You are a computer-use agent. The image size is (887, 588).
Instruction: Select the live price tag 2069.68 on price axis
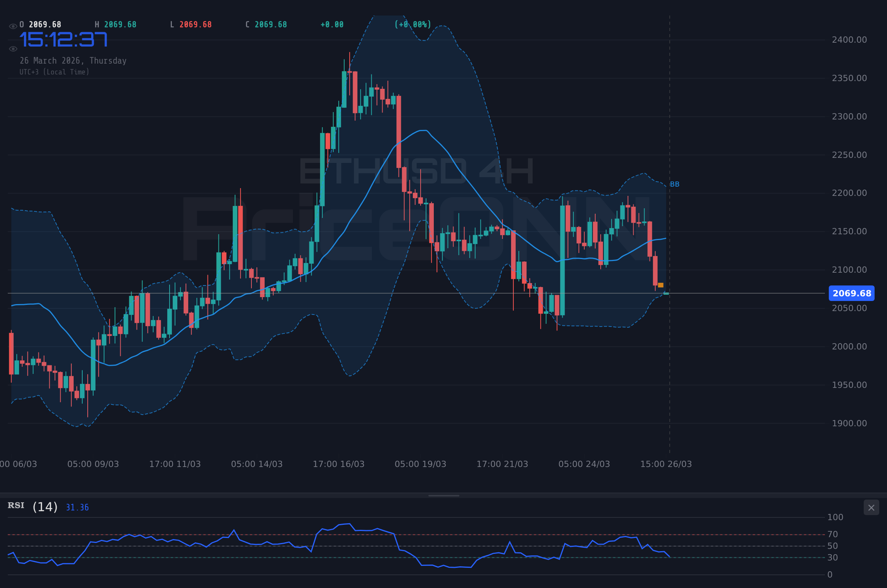click(851, 294)
